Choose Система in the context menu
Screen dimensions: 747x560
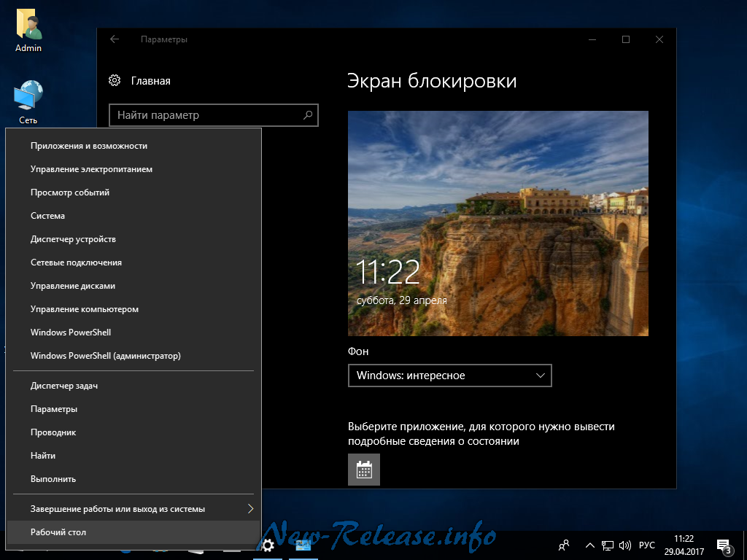[x=133, y=216]
